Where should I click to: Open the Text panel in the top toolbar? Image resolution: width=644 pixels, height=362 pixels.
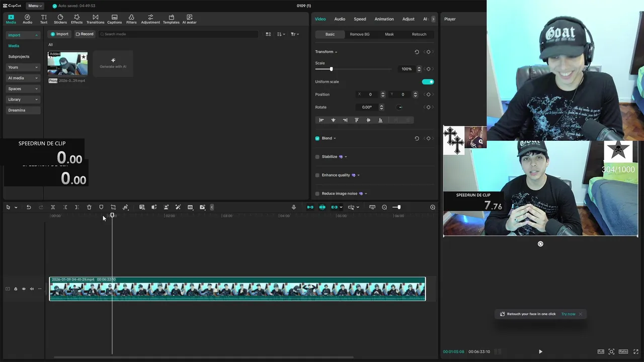[44, 19]
